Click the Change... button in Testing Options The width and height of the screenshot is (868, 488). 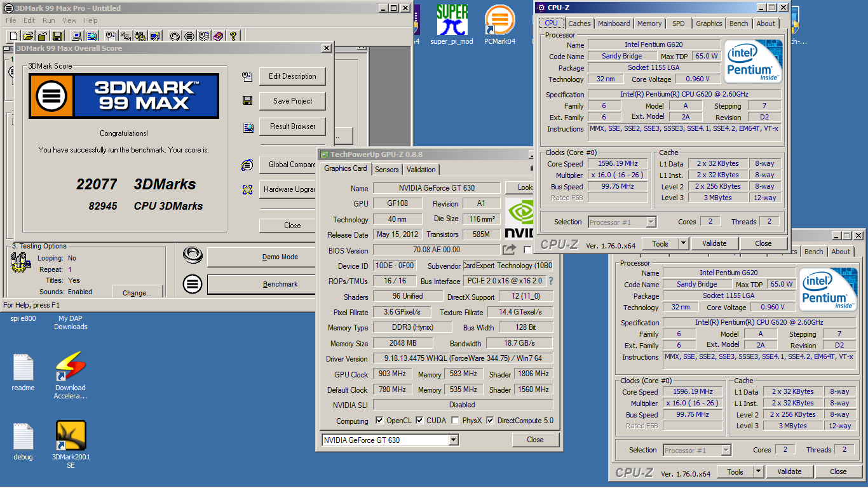[x=137, y=292]
